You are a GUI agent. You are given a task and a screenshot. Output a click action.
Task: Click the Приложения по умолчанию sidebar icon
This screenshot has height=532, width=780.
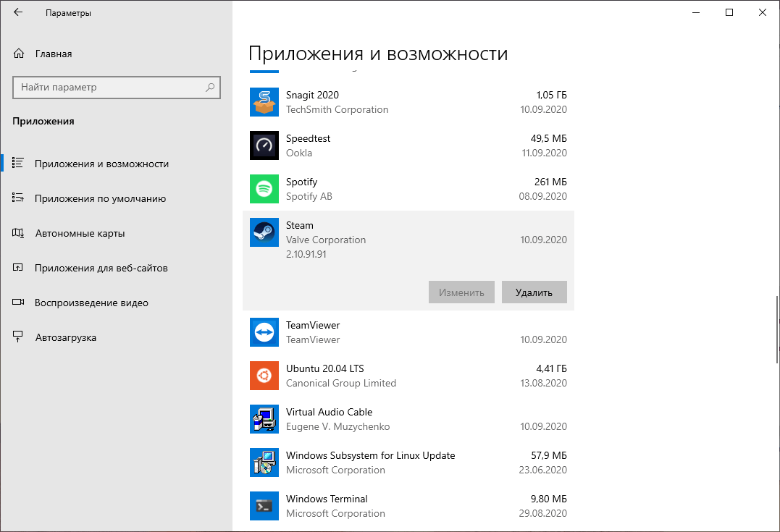click(x=18, y=198)
